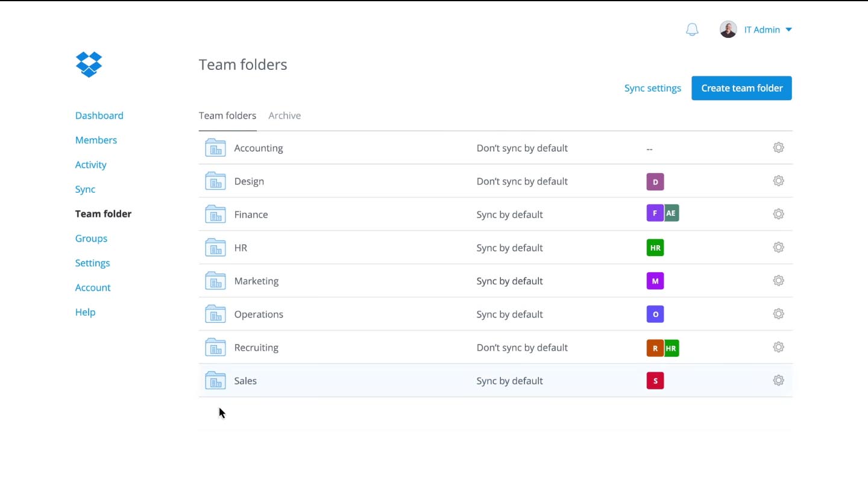Click the Finance team folder icon
Viewport: 868px width, 488px height.
pos(215,214)
